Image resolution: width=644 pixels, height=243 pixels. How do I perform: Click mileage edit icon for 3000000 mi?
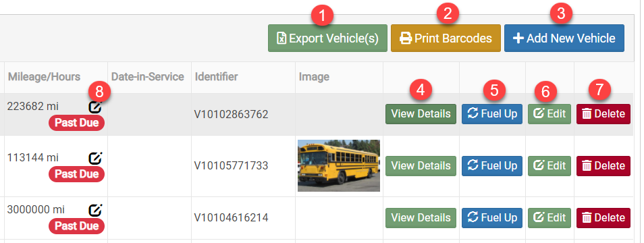click(x=95, y=210)
